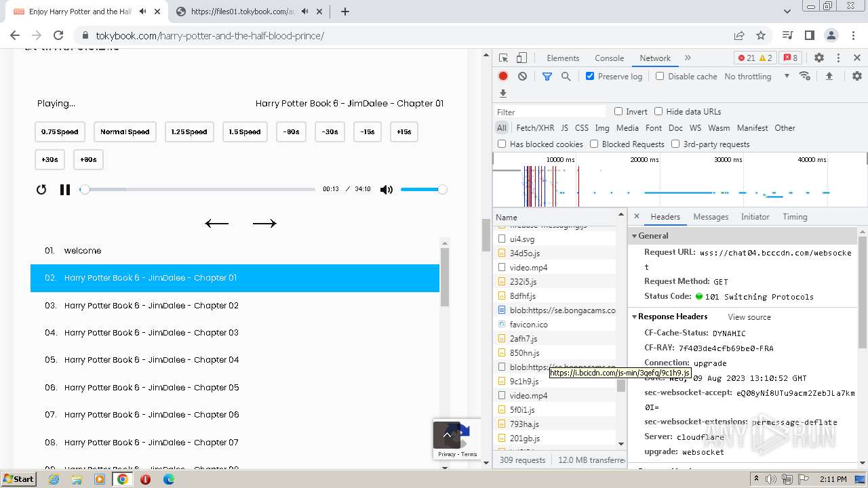The image size is (868, 488).
Task: Open the No throttling dropdown
Action: pos(757,77)
